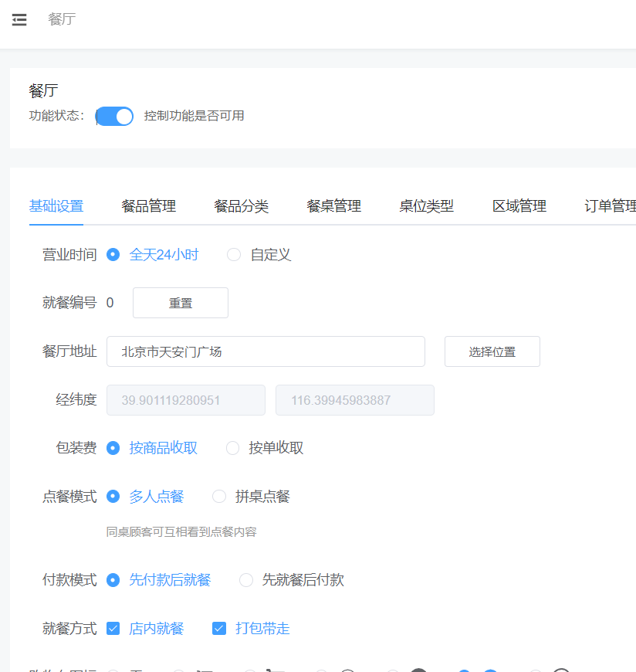Switch to the 订单管理 tab
The height and width of the screenshot is (672, 636).
pyautogui.click(x=611, y=206)
